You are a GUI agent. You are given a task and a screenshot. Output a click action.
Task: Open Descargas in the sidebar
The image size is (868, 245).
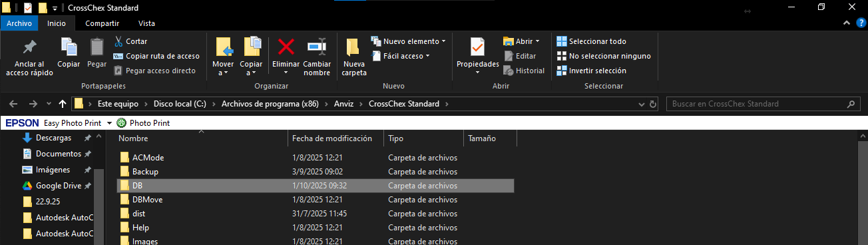pos(53,138)
